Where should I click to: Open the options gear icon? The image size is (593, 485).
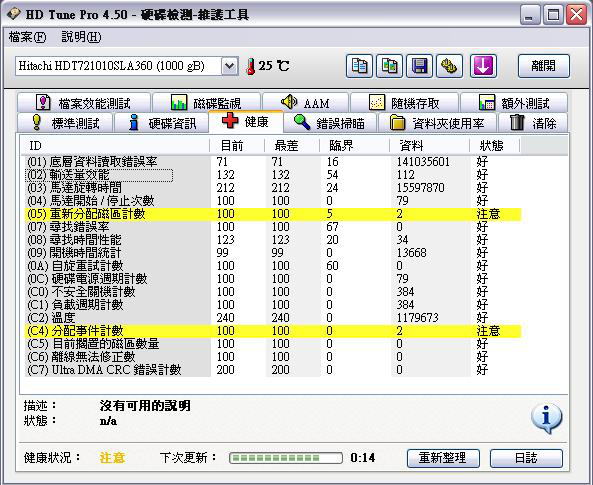pos(449,66)
